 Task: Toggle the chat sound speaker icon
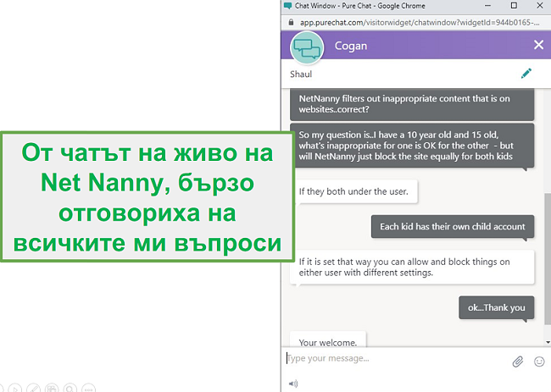293,384
